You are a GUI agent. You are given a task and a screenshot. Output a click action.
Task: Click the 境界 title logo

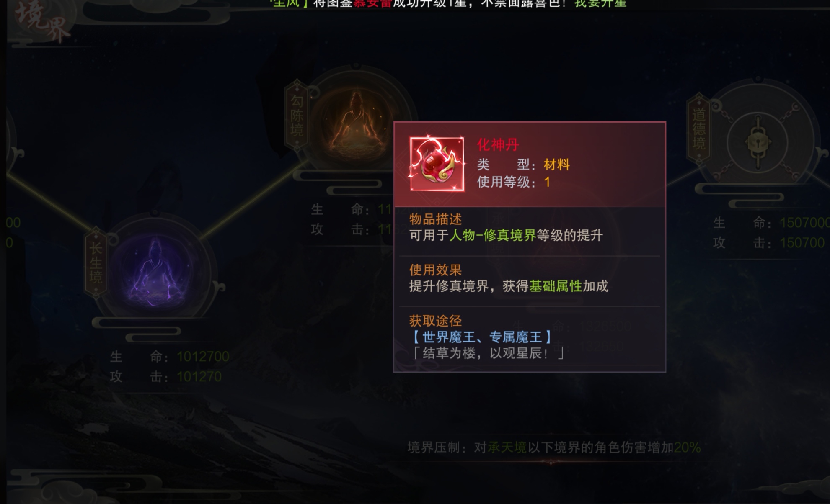(42, 22)
